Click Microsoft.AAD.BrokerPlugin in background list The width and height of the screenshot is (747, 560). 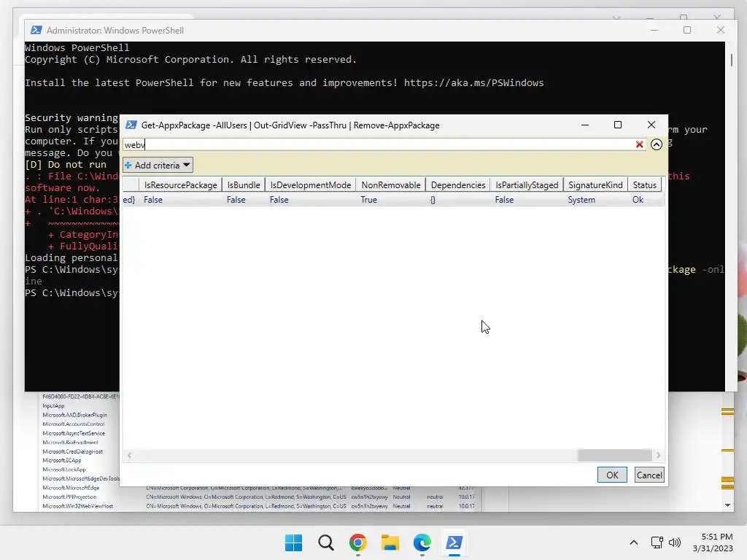coord(75,415)
